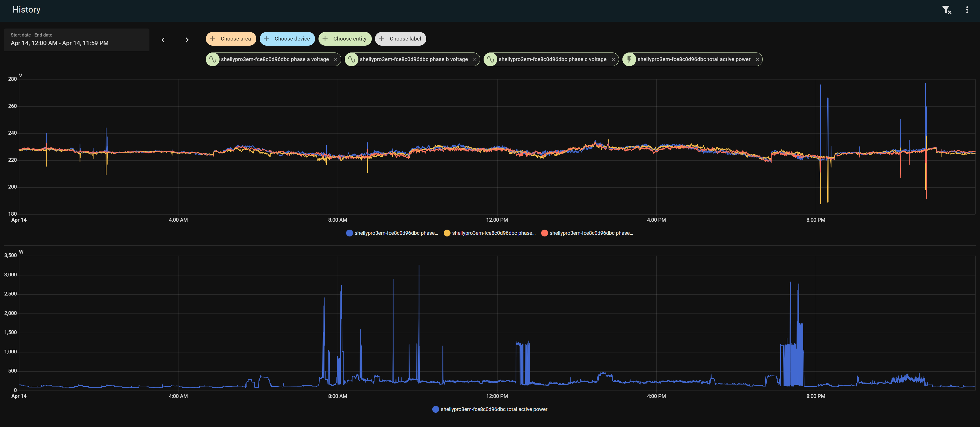Image resolution: width=980 pixels, height=427 pixels.
Task: Toggle red phase voltage legend series
Action: pos(587,233)
